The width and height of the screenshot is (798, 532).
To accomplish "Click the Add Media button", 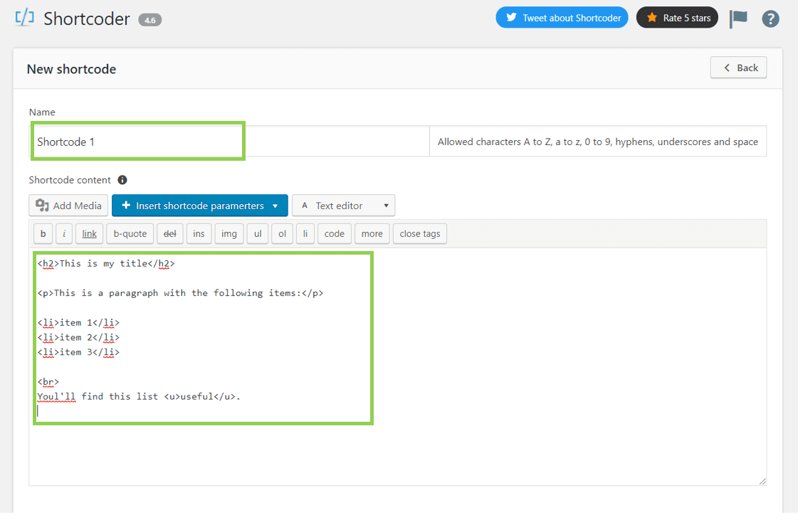I will [x=69, y=206].
